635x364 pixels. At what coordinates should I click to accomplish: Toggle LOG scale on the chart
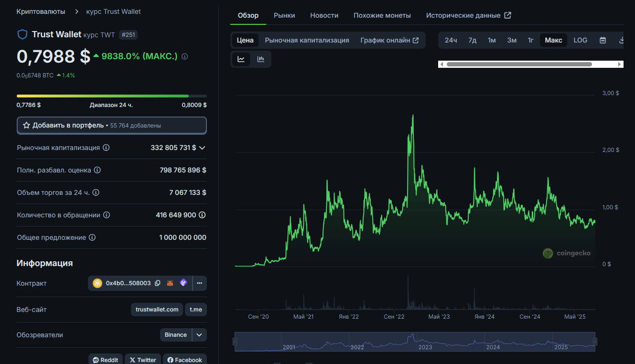[x=581, y=40]
